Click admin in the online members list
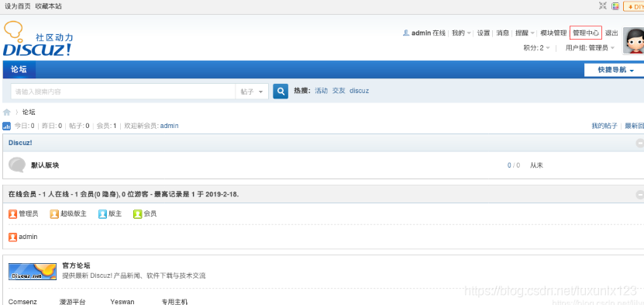This screenshot has width=644, height=305. pyautogui.click(x=28, y=237)
